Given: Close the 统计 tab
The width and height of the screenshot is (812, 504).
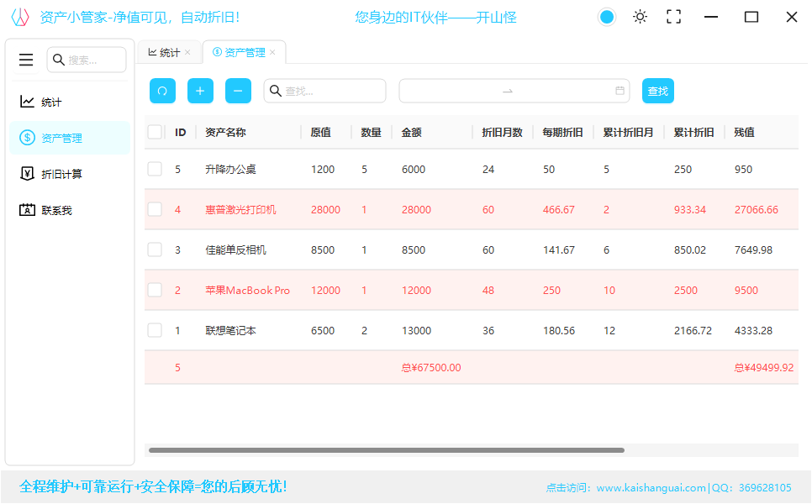Looking at the screenshot, I should click(187, 52).
